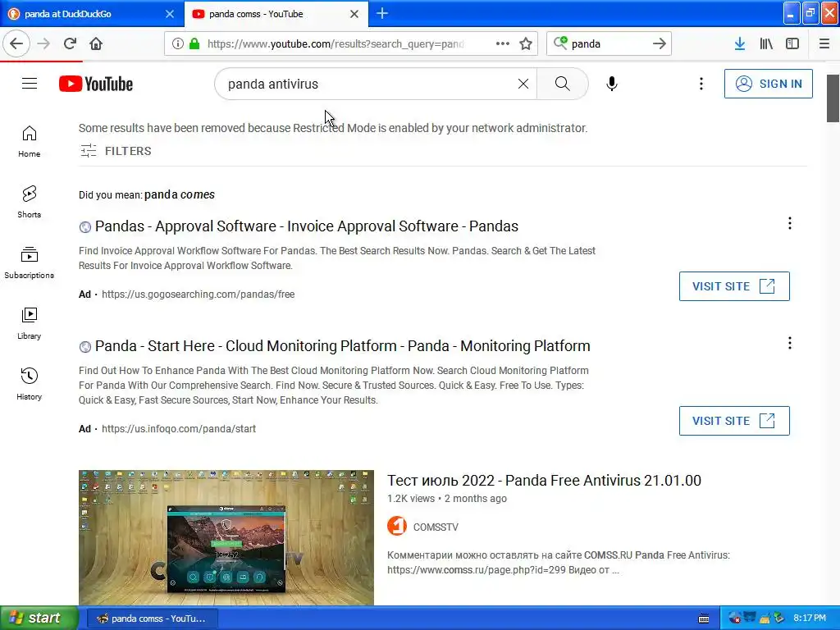Select the panda comss - YouTube tab
The width and height of the screenshot is (840, 630).
276,14
